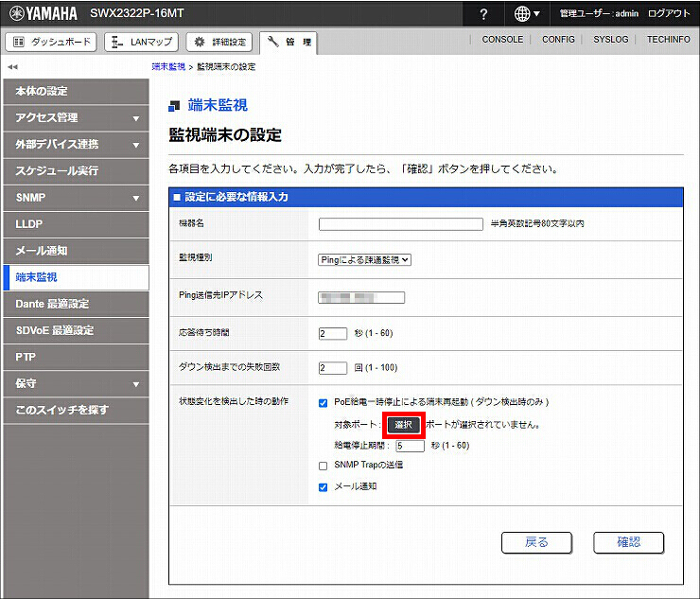
Task: Click the 選択 button for 対象ポート
Action: point(404,425)
